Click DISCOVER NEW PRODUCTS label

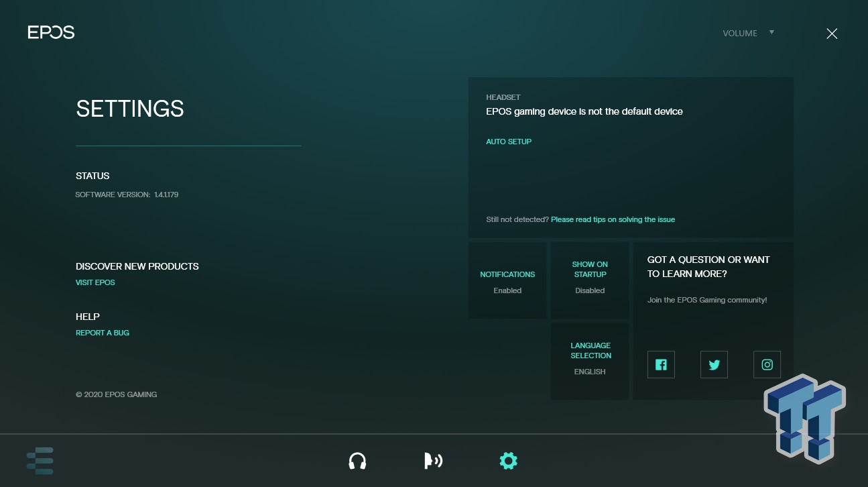coord(137,266)
